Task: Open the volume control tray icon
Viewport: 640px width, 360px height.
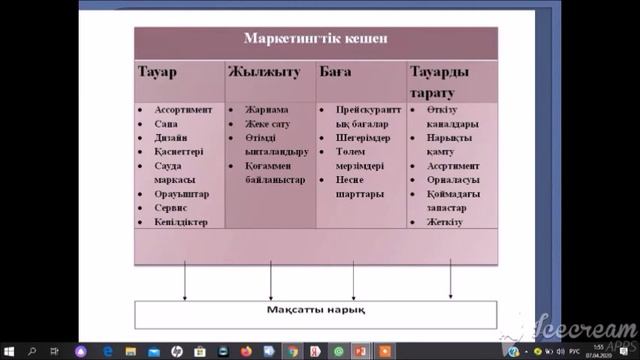Action: (561, 352)
